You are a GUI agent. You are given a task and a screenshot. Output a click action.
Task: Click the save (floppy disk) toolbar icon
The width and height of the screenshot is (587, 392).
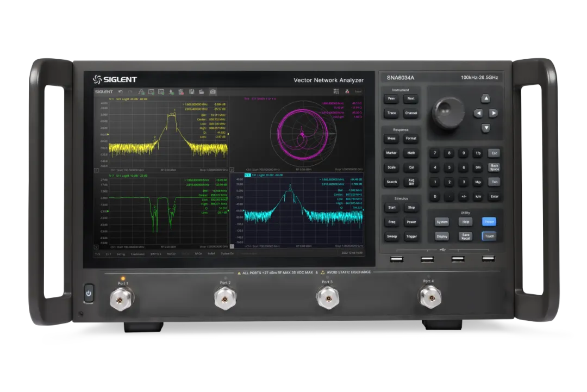(x=191, y=92)
